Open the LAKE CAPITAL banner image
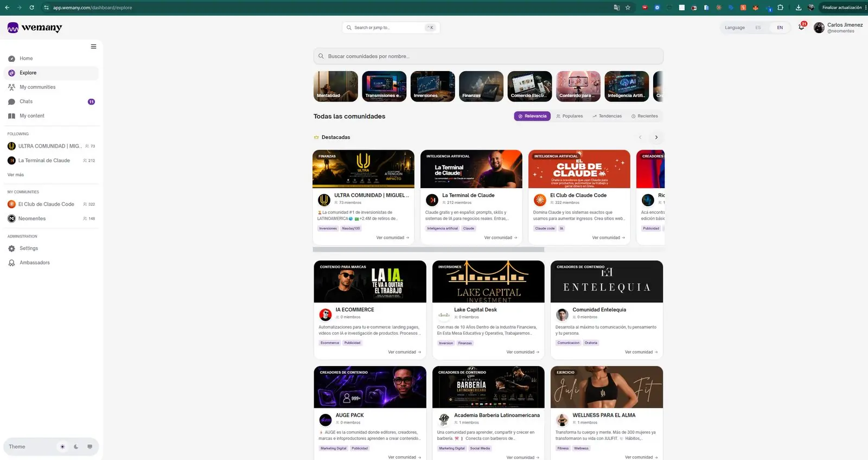The image size is (868, 460). (x=488, y=282)
